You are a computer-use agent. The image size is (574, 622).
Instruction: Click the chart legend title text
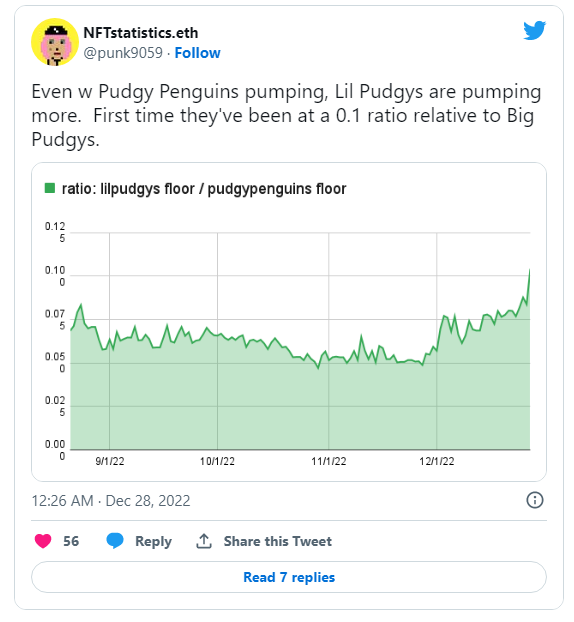click(204, 189)
